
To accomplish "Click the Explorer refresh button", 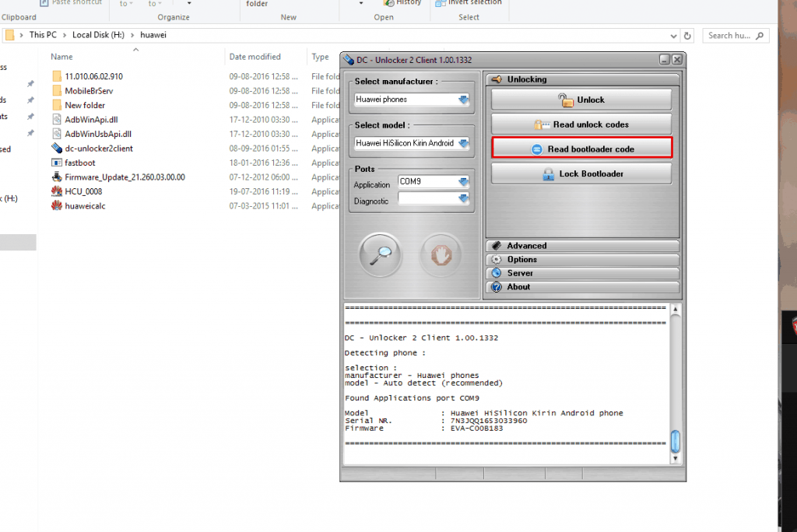I will [x=687, y=36].
